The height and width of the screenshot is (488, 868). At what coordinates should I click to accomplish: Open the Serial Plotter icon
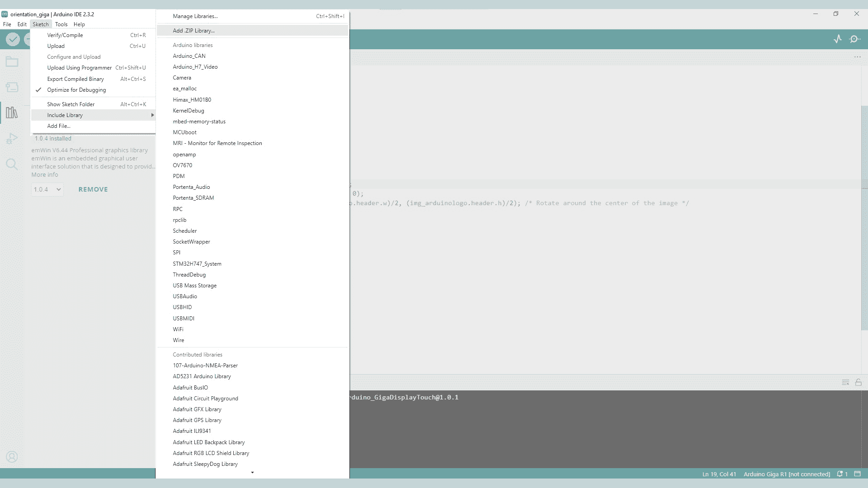pyautogui.click(x=839, y=39)
